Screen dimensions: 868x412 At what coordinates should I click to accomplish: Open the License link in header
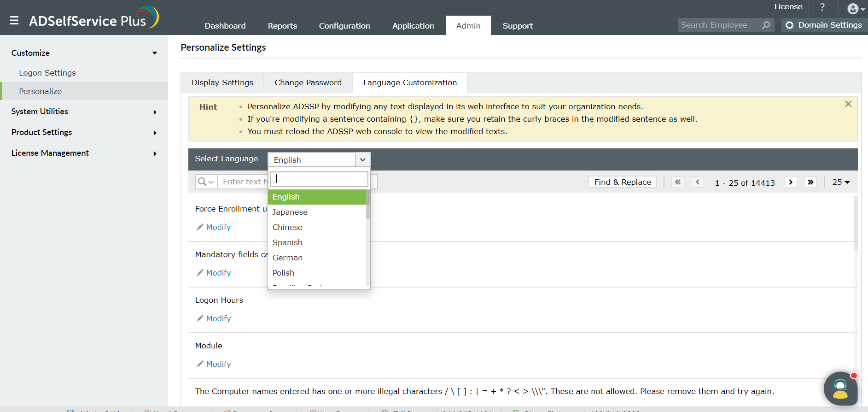pyautogui.click(x=788, y=7)
